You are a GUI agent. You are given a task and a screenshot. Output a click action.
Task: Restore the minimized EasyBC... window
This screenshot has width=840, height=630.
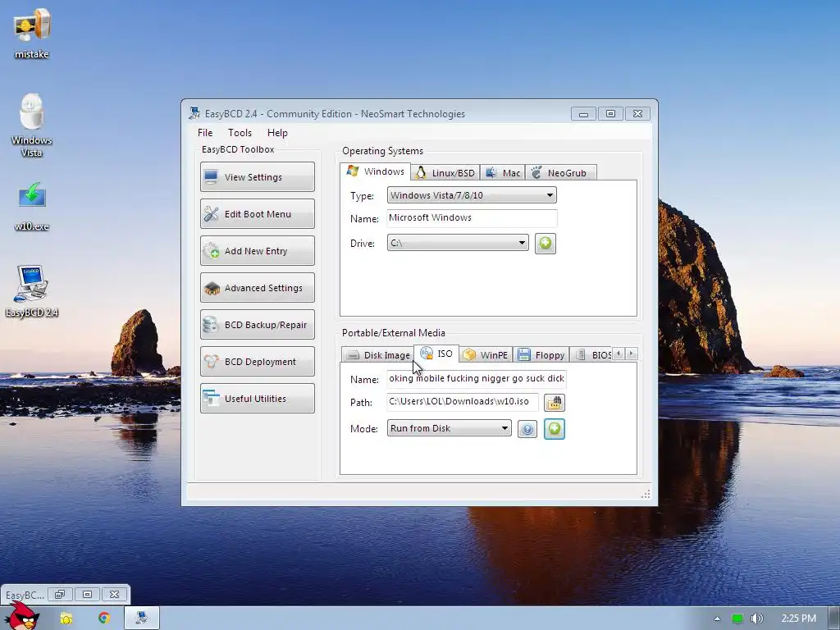60,594
